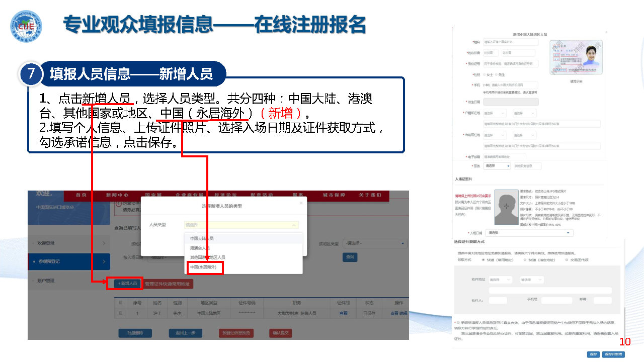Open first 户籍所在地 dropdown
The width and height of the screenshot is (644, 362).
(x=495, y=114)
